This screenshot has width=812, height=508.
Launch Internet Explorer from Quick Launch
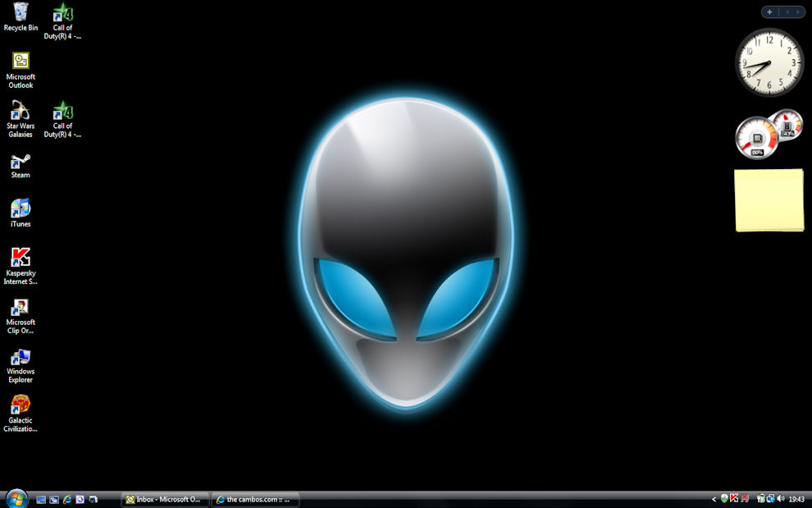(67, 500)
